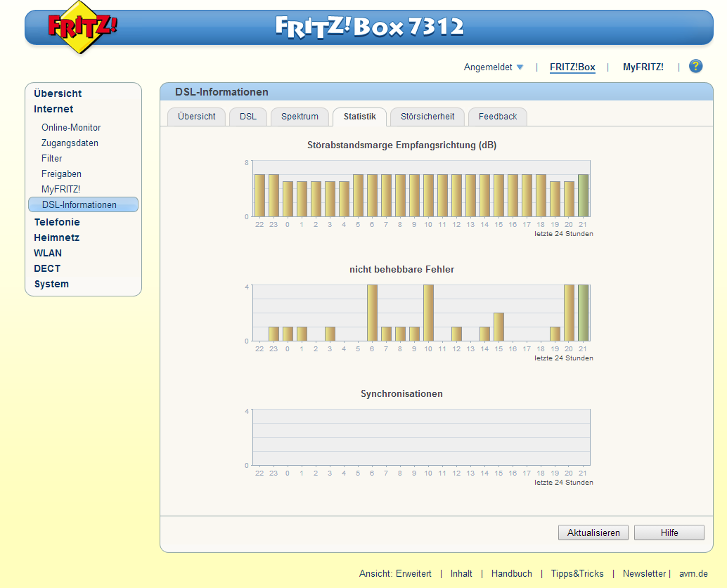This screenshot has width=727, height=588.
Task: Open Online-Monitor in the sidebar
Action: (x=71, y=127)
